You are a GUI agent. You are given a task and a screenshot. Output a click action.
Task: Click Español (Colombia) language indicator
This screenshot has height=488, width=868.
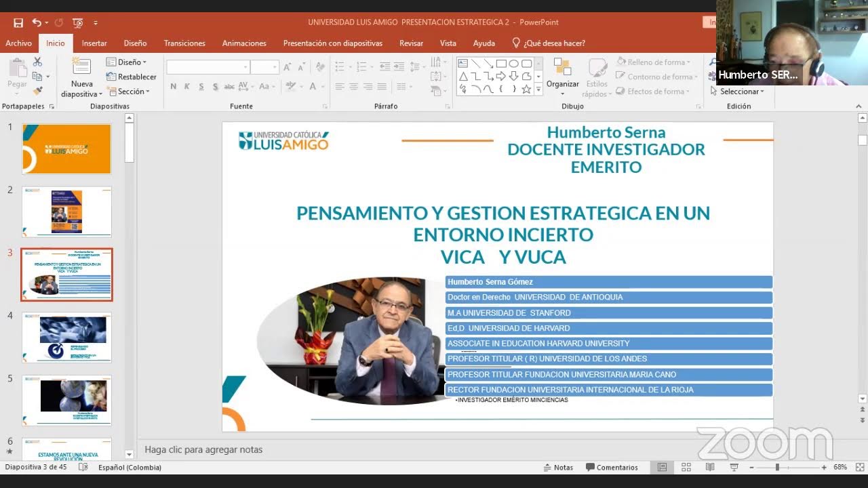pyautogui.click(x=130, y=467)
